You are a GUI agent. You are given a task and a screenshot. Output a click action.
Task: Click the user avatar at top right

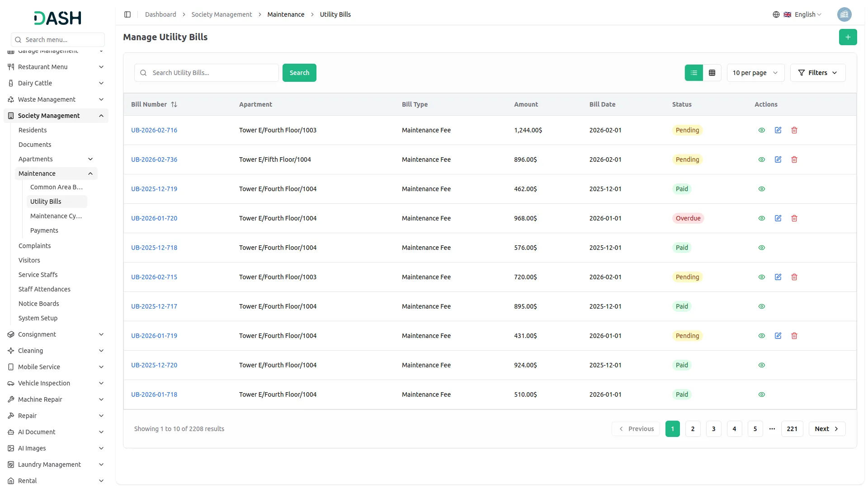click(x=844, y=14)
